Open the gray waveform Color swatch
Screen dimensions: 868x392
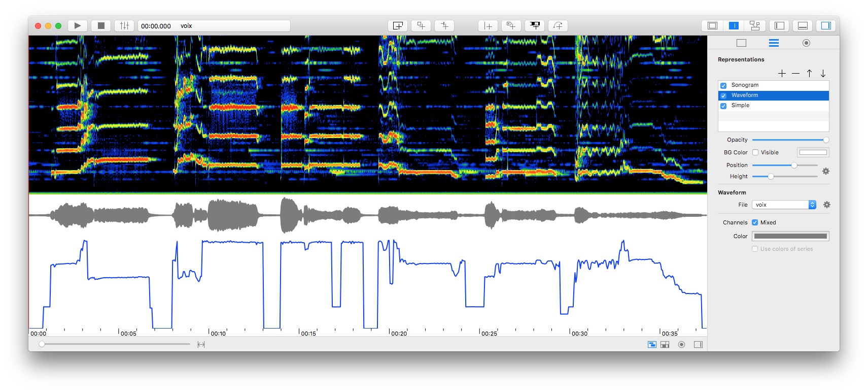coord(790,236)
